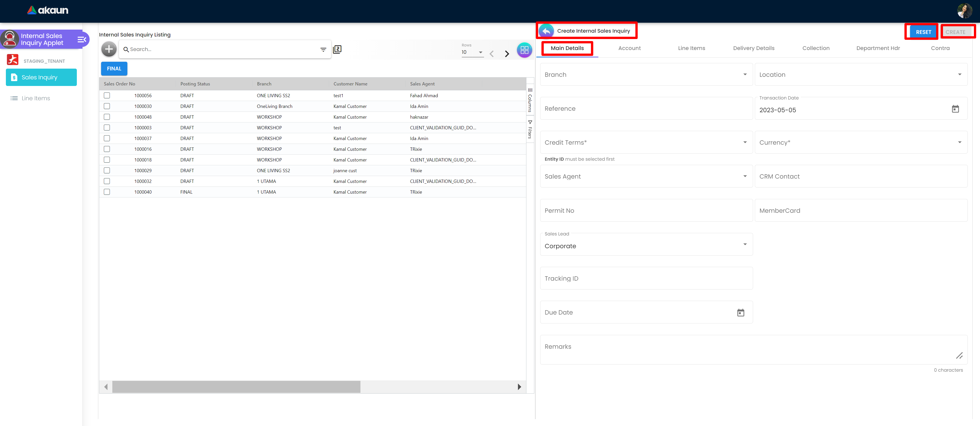Image resolution: width=980 pixels, height=426 pixels.
Task: Click the back arrow beside Create Internal Sales Inquiry
Action: [x=546, y=31]
